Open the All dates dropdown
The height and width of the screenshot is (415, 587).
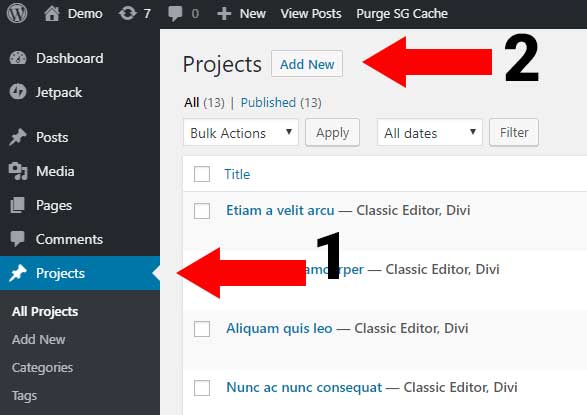click(x=429, y=132)
